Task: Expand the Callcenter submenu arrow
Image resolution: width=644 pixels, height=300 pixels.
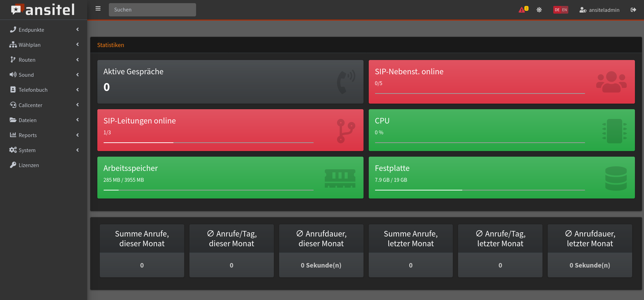Action: point(77,105)
